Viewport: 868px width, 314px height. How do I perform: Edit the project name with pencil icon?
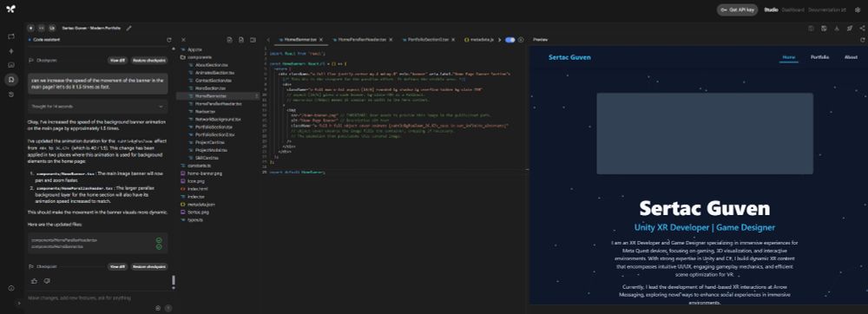129,28
